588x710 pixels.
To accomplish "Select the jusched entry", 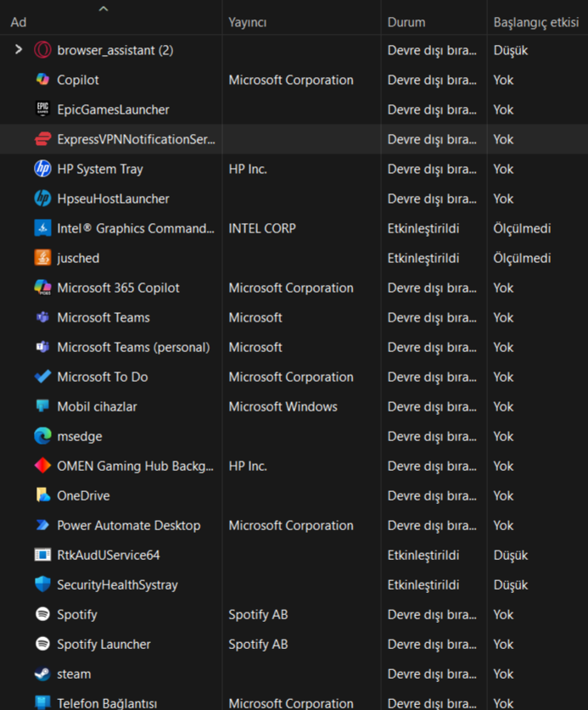I will [78, 258].
